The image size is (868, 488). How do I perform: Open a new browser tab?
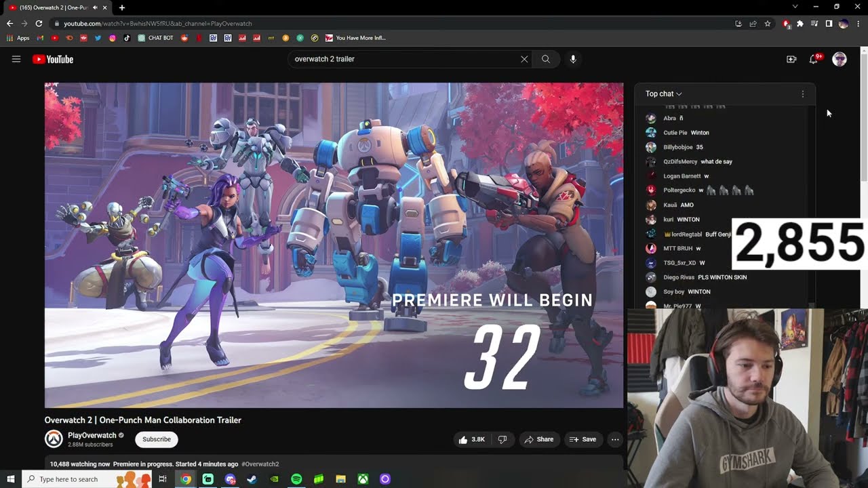pyautogui.click(x=122, y=7)
